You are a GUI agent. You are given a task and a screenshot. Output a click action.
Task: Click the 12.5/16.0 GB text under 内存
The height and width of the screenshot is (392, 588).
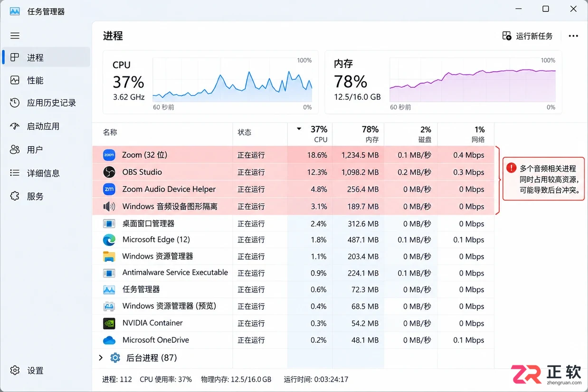[357, 97]
